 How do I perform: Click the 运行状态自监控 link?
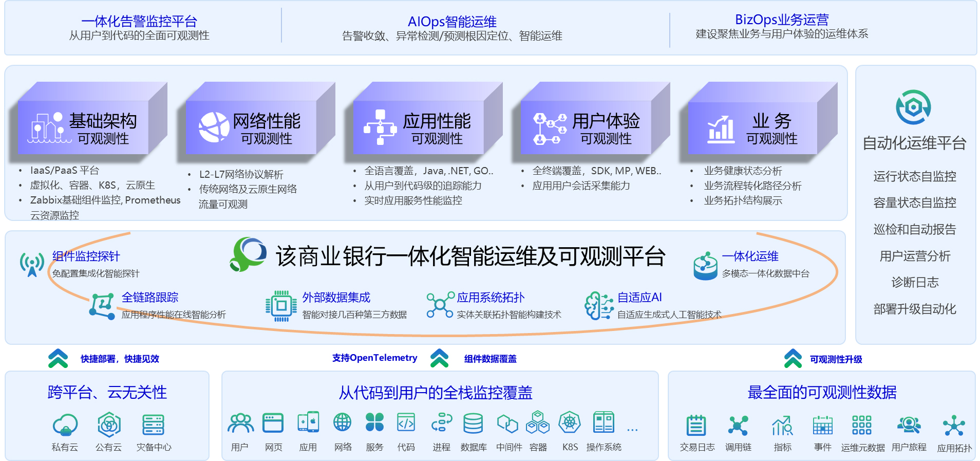click(x=914, y=176)
